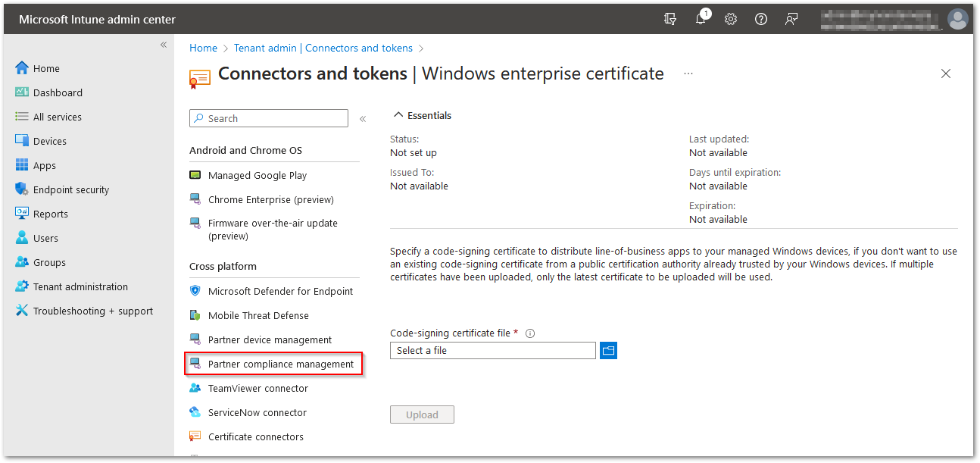Screen dimensions: 980x463
Task: Open the ellipsis menu next to the page title
Action: click(x=688, y=74)
